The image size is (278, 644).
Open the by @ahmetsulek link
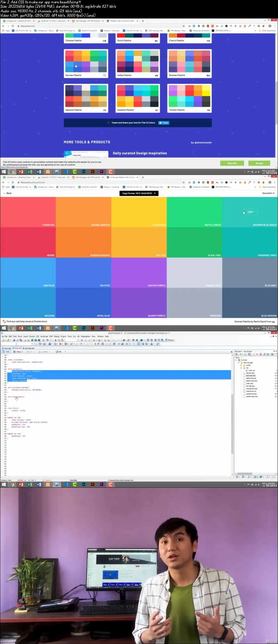coord(201,143)
